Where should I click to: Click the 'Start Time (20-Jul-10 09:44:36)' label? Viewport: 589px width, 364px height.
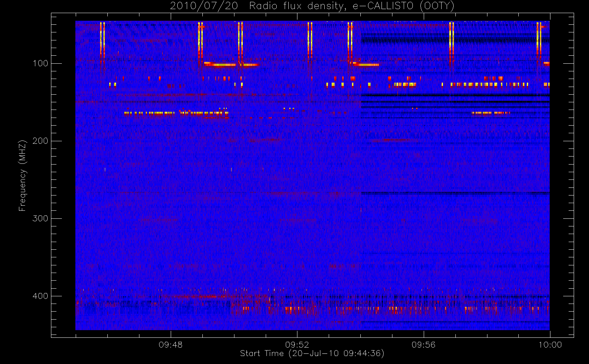(312, 353)
